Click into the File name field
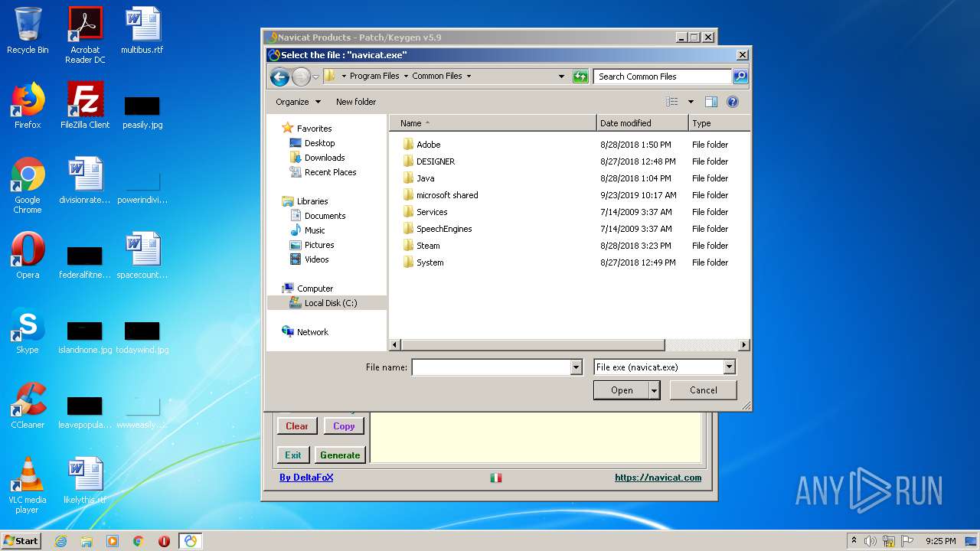Screen dimensions: 980x551 pos(492,367)
